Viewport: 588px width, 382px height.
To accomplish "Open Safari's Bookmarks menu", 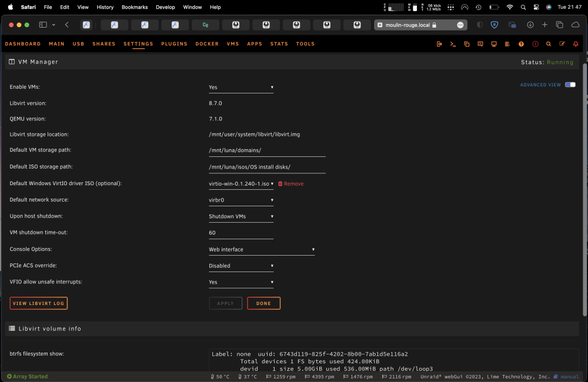I will click(x=135, y=7).
